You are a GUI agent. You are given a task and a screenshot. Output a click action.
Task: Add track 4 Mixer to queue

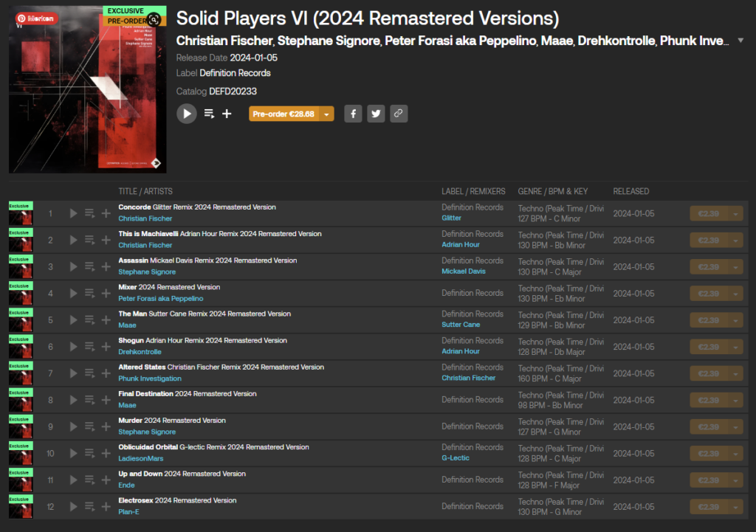[89, 294]
